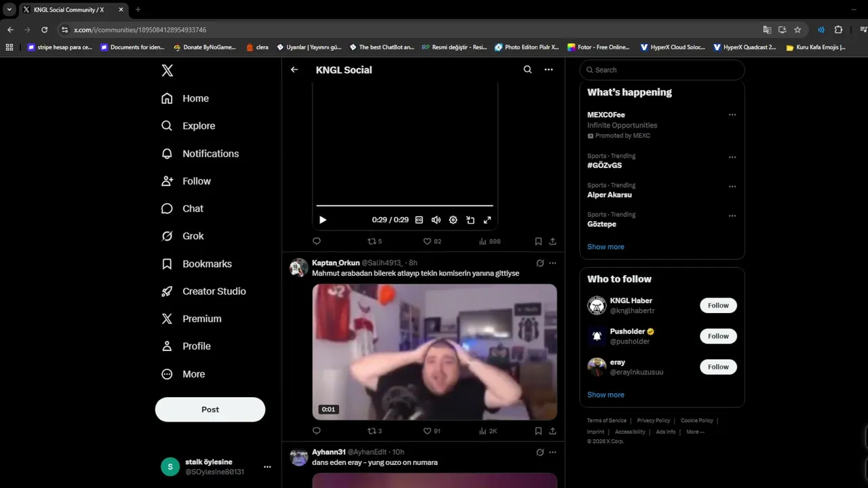Click the X logo in the sidebar

pyautogui.click(x=167, y=70)
